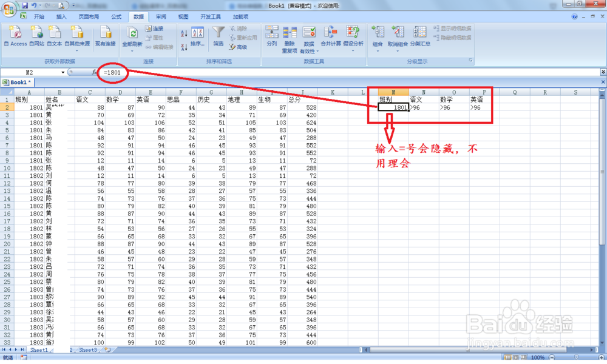
Task: Import data from text file (自文本)
Action: coord(54,36)
